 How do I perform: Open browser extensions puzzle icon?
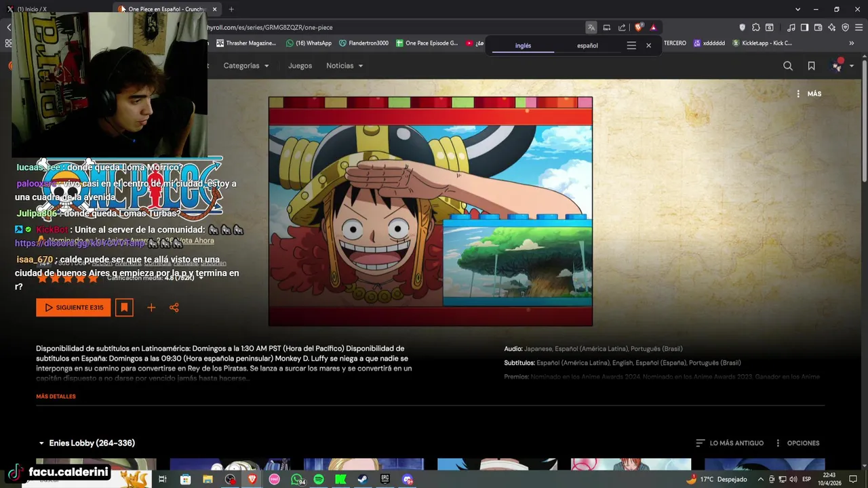[755, 27]
